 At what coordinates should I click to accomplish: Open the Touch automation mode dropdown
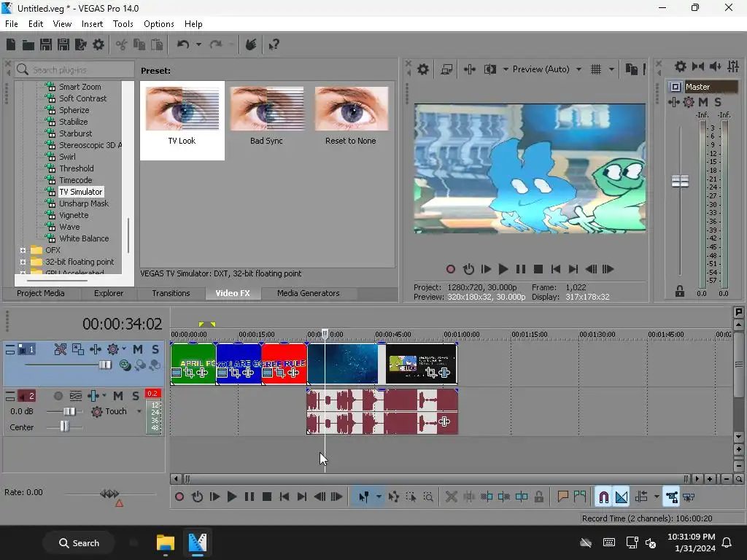[139, 411]
